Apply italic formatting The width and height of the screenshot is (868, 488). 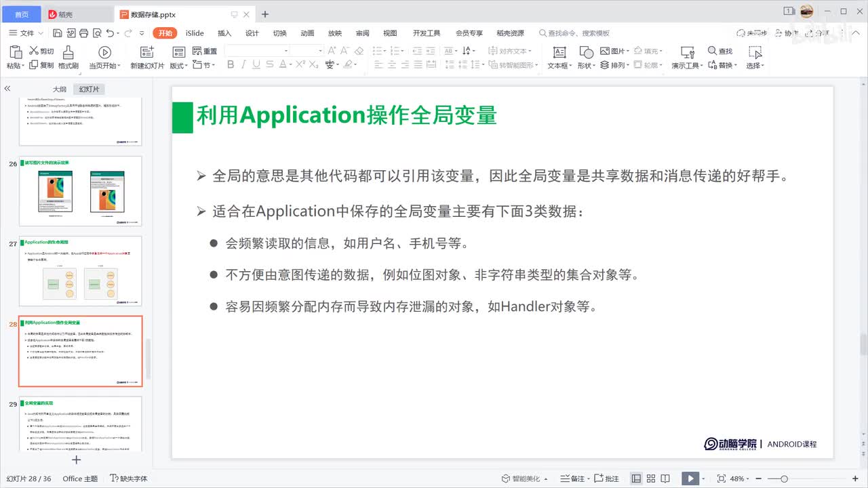coord(244,64)
